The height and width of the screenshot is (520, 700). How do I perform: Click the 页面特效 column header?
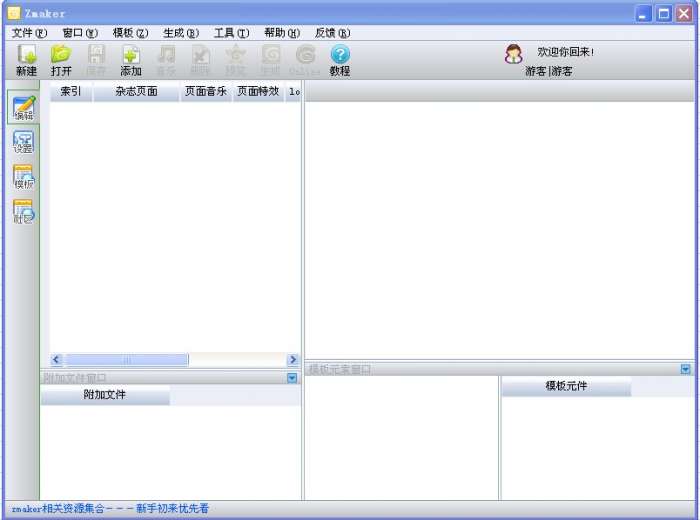click(x=258, y=92)
